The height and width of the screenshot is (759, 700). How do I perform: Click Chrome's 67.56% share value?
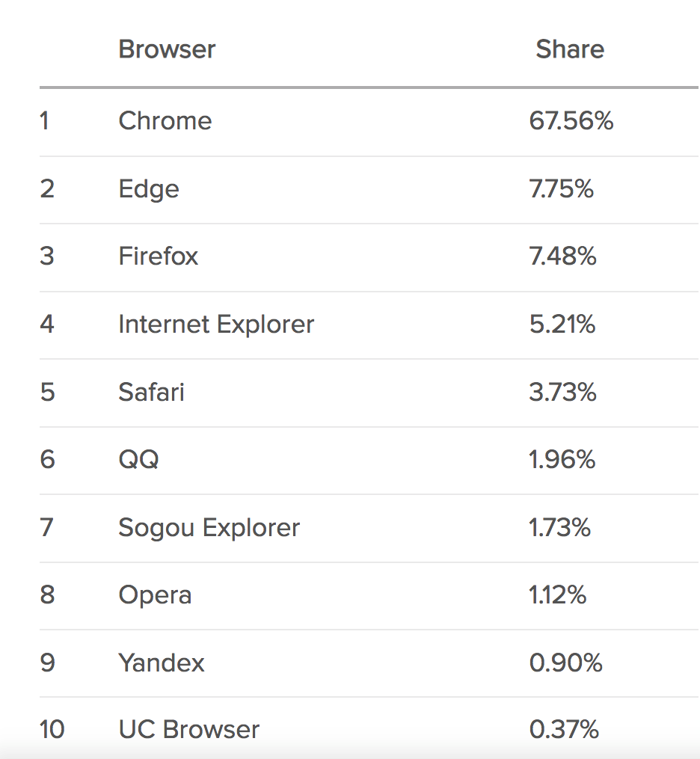click(x=571, y=120)
